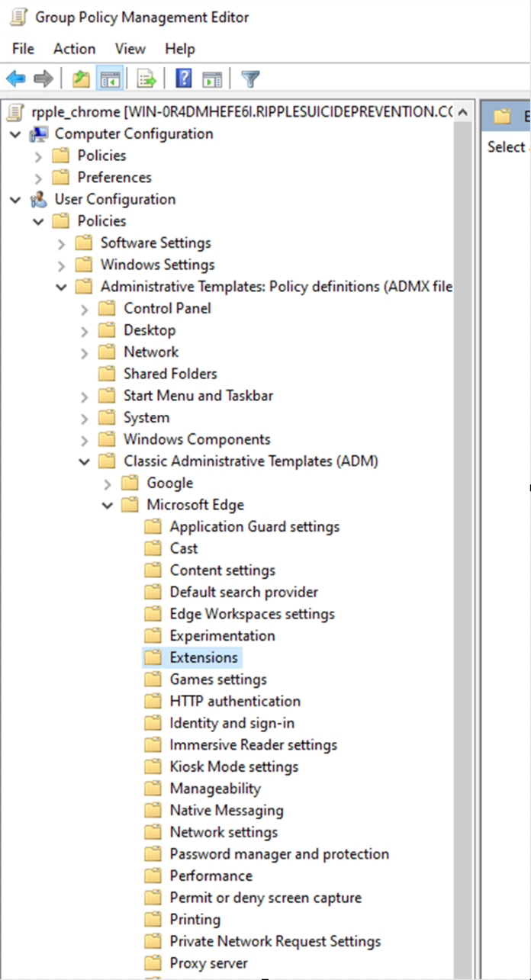
Task: Click the Shared Folders folder icon
Action: point(108,374)
